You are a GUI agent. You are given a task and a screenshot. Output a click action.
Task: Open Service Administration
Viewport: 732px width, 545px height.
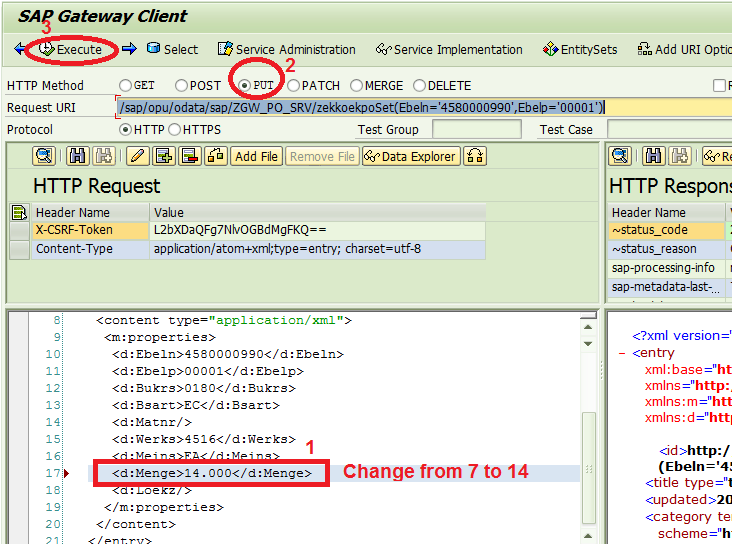tap(287, 49)
